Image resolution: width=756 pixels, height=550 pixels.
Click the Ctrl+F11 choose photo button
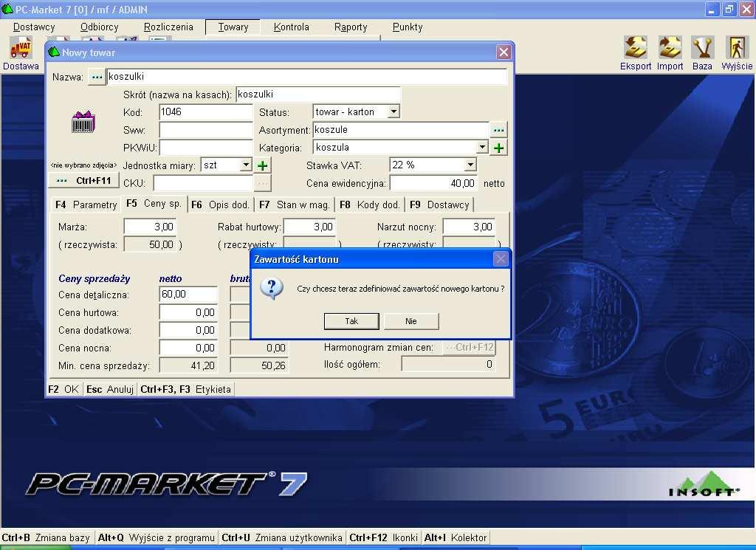[84, 181]
